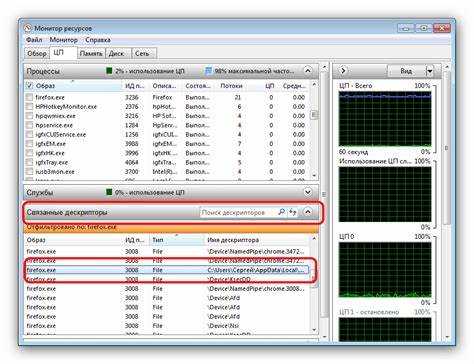
Task: Open the Монитор menu
Action: (63, 40)
